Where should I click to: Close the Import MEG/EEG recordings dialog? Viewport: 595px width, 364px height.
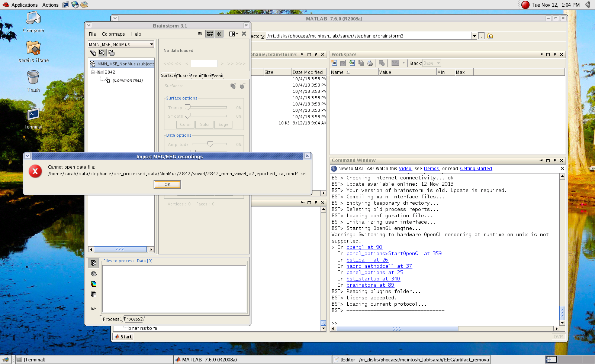pos(307,156)
